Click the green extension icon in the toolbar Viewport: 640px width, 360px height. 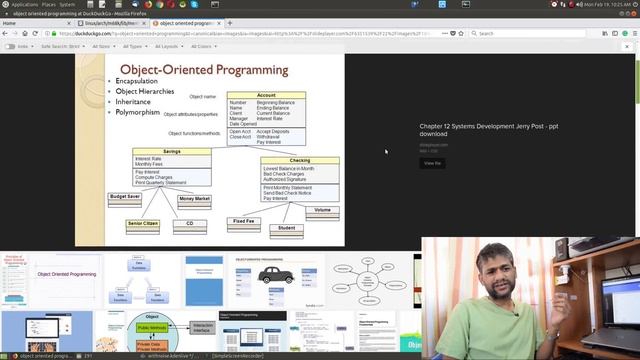625,33
